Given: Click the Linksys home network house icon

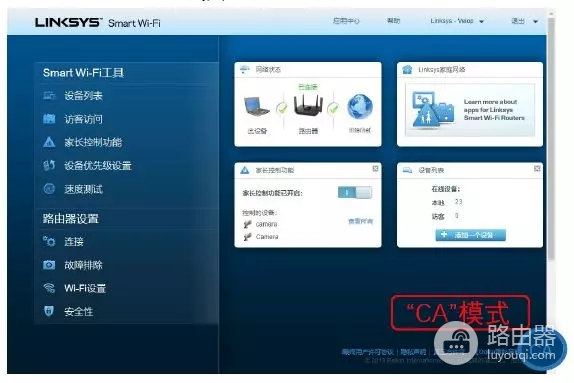Looking at the screenshot, I should click(407, 69).
